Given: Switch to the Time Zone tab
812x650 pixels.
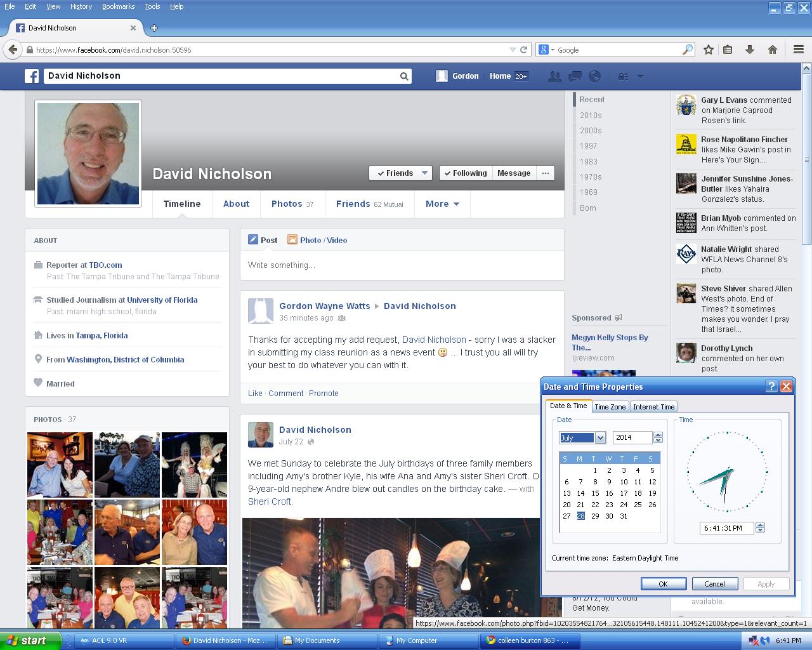Looking at the screenshot, I should tap(610, 407).
